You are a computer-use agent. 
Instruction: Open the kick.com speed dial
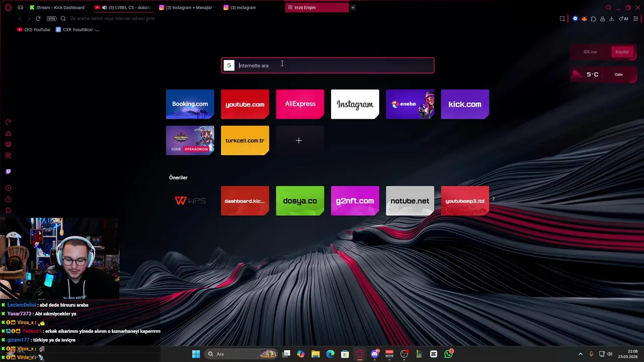(x=465, y=104)
